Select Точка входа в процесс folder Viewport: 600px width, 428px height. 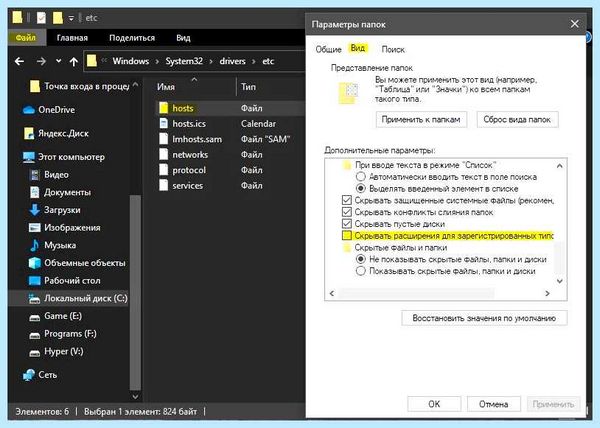click(x=79, y=86)
